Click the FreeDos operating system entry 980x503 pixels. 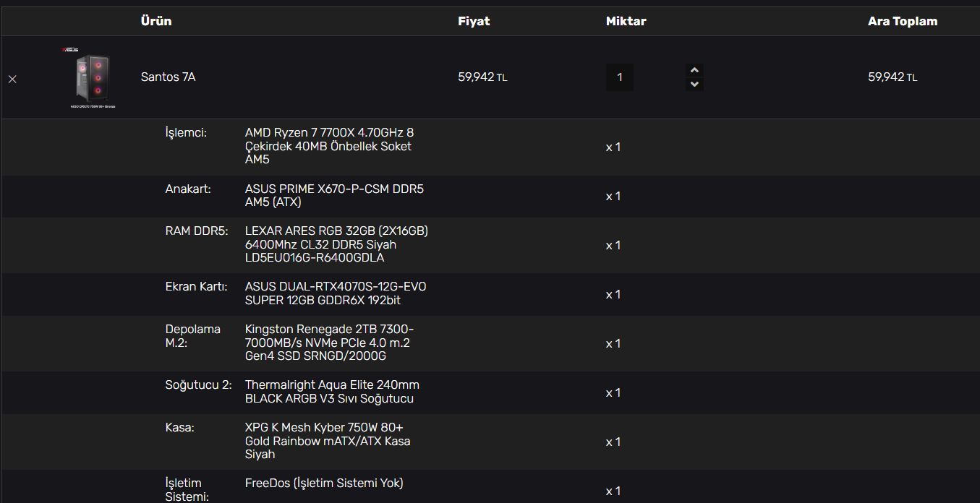pos(323,483)
